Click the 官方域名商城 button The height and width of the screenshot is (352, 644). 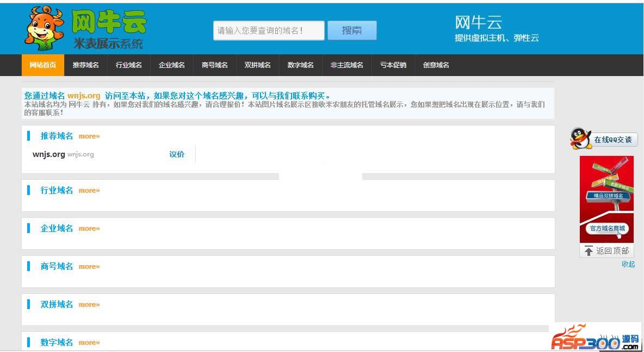tap(608, 229)
